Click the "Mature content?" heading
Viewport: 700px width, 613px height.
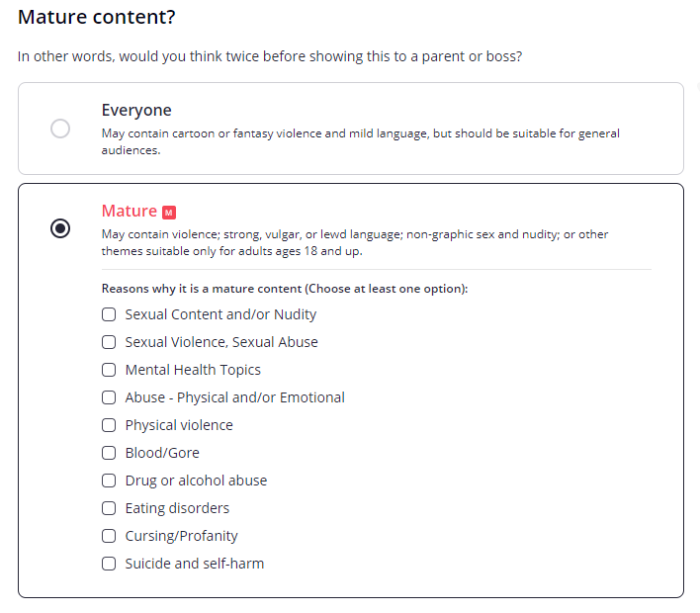click(90, 17)
